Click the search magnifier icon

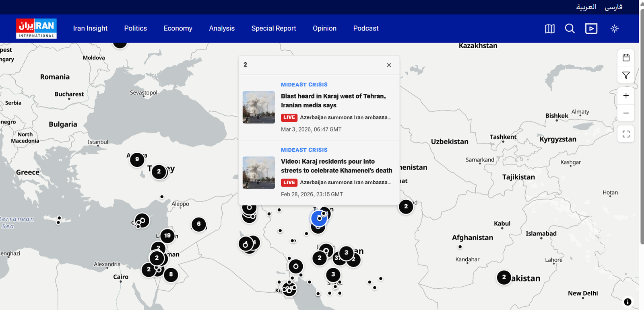(x=570, y=29)
